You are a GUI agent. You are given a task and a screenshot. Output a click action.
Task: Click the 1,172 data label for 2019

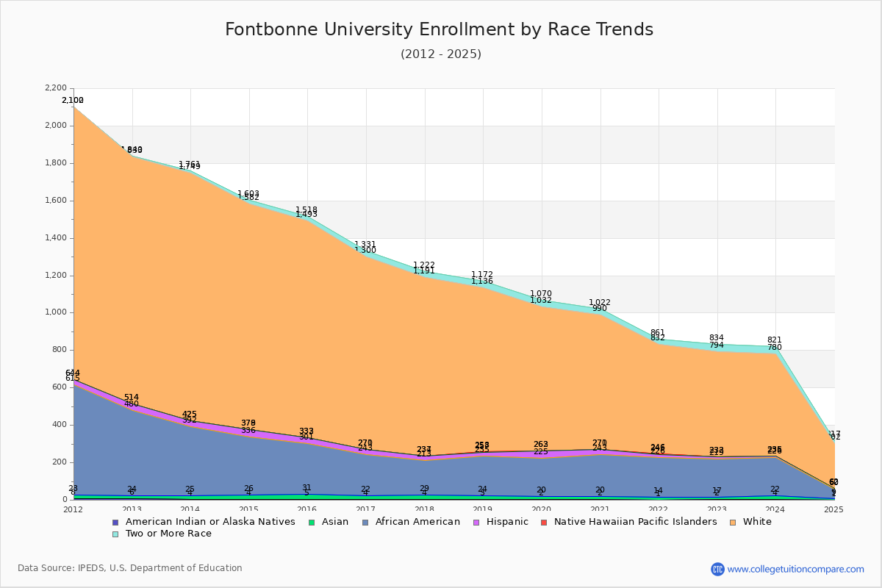482,274
